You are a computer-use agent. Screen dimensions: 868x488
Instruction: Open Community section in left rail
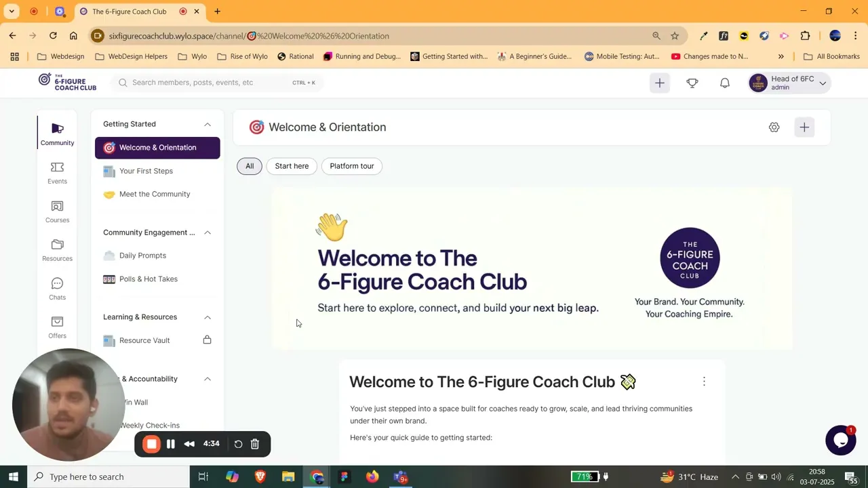click(x=57, y=134)
